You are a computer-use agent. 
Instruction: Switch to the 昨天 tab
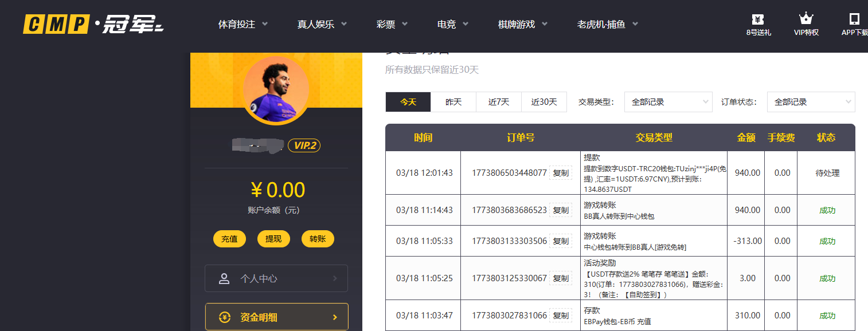point(453,101)
